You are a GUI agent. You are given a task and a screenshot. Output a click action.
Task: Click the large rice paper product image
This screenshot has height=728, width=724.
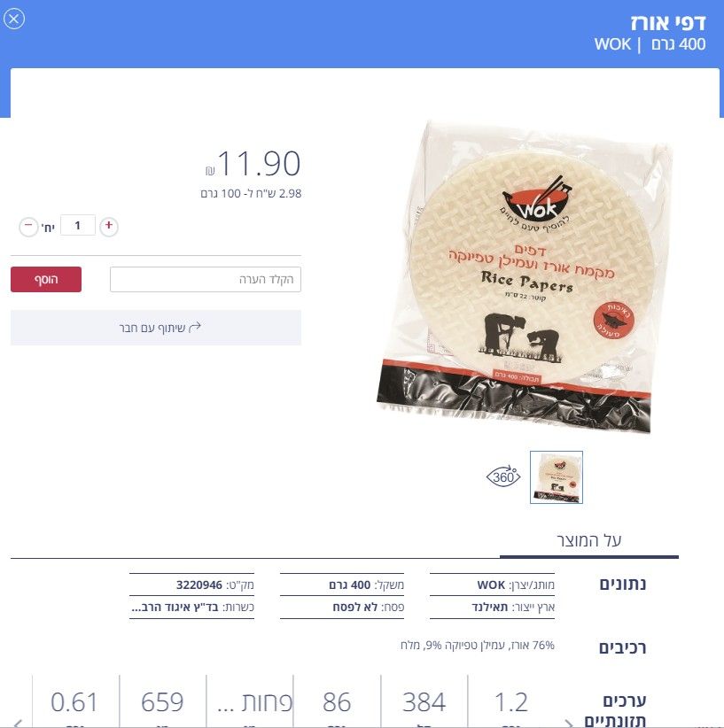(523, 277)
